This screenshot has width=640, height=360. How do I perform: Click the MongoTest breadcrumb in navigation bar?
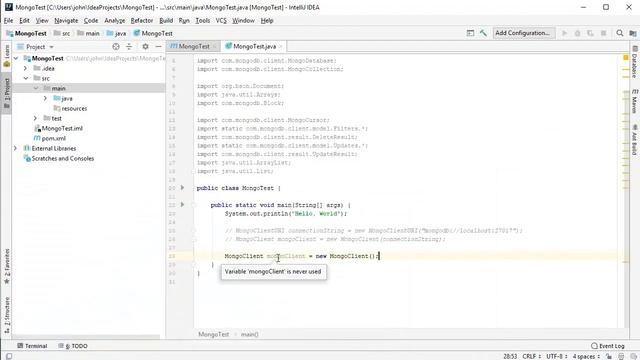[x=27, y=33]
